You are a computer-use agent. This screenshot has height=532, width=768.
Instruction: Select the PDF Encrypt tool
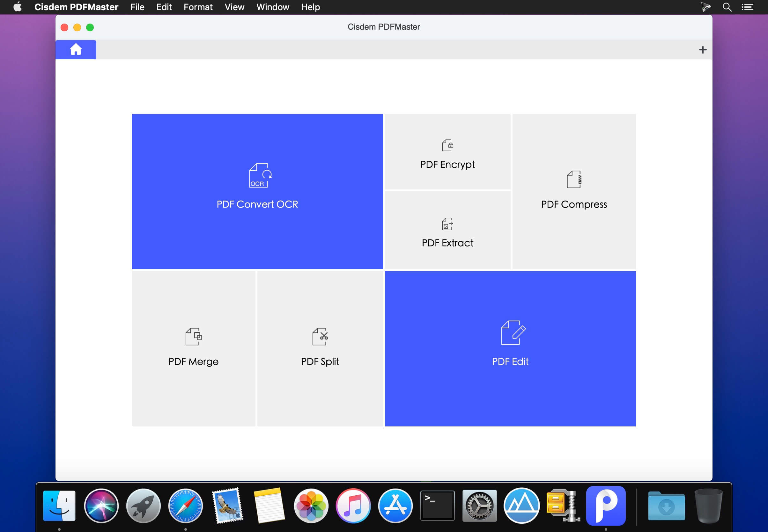[x=447, y=153]
